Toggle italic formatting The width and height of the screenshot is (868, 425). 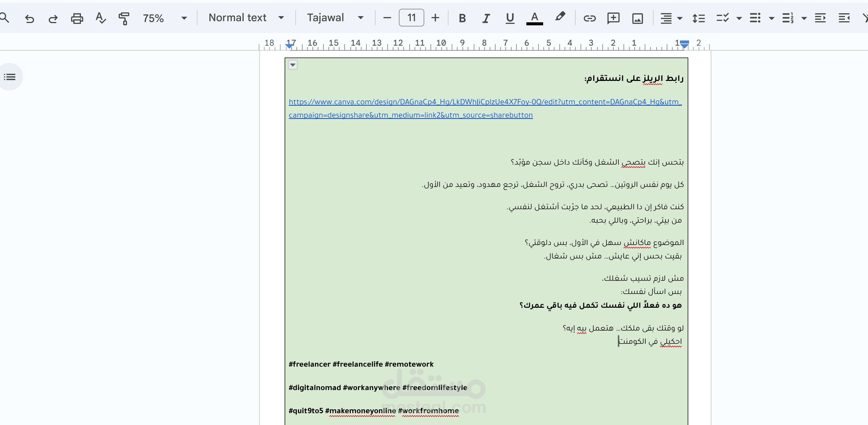486,18
